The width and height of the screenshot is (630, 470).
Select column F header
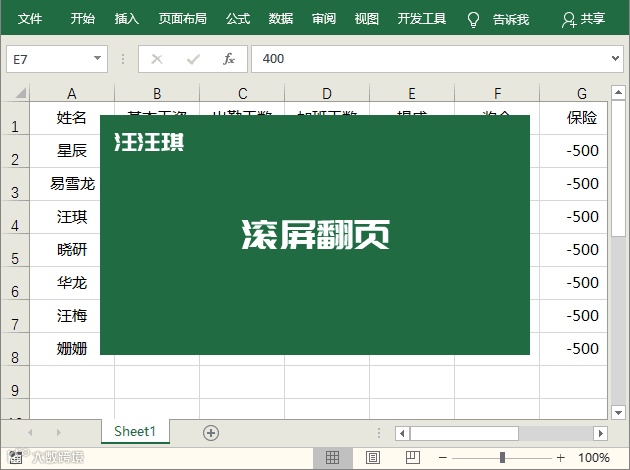[x=497, y=93]
